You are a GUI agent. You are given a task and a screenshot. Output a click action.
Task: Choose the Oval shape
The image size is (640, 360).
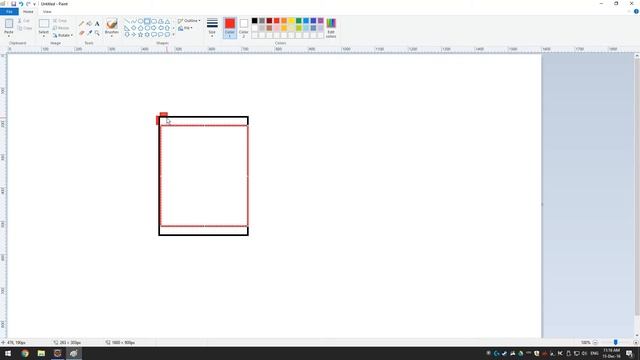tap(140, 21)
